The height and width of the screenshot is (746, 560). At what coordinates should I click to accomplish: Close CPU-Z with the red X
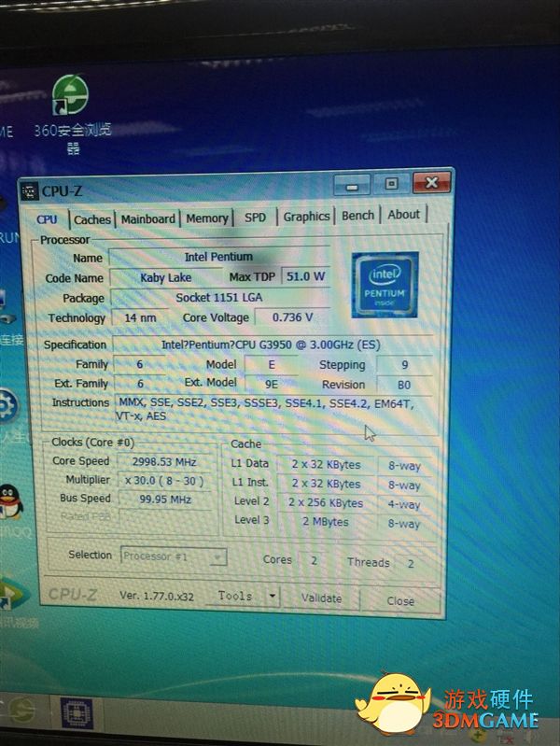(431, 182)
